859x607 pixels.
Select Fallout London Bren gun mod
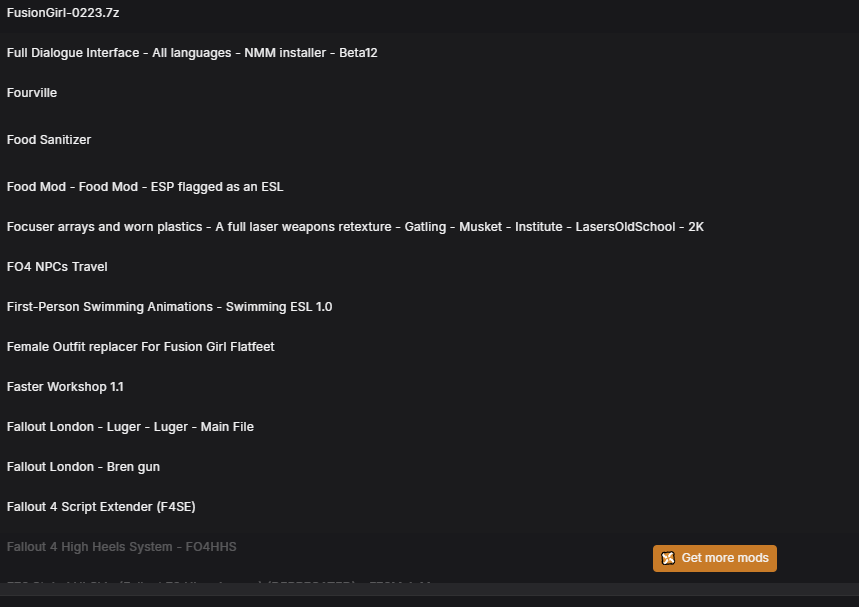click(430, 467)
